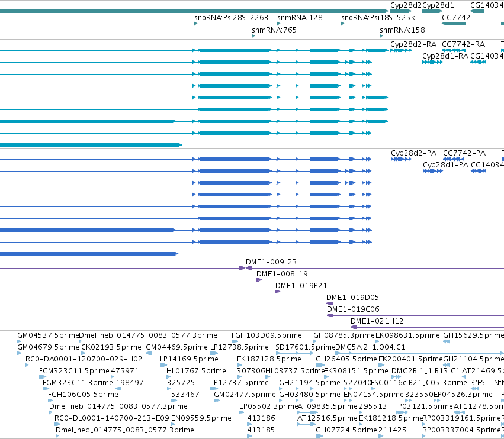Screen dimensions: 504x439
Task: Open EST IP03121.5prime
Action: pyautogui.click(x=424, y=406)
